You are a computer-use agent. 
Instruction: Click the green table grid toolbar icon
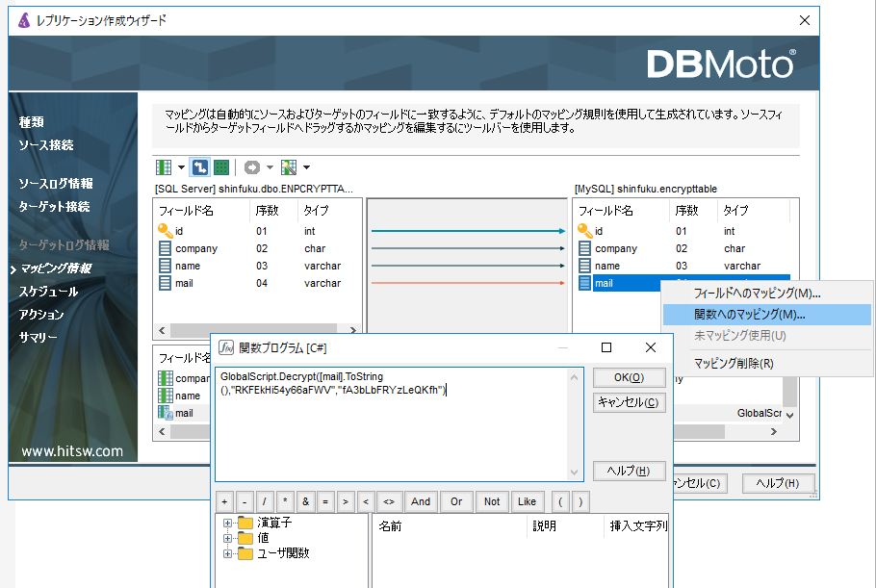point(221,167)
